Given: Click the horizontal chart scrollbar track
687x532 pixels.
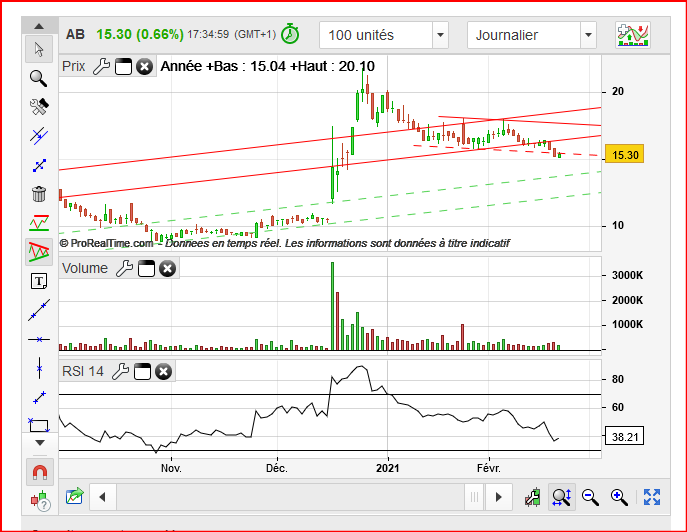Looking at the screenshot, I should click(x=290, y=496).
